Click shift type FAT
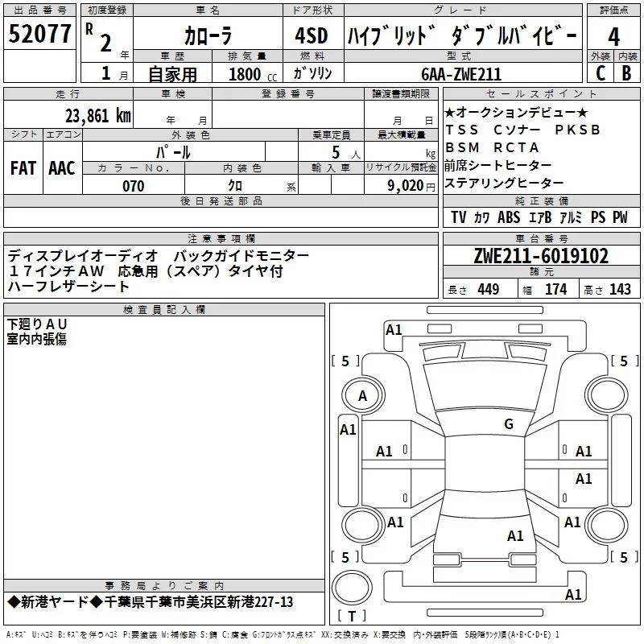This screenshot has height=644, width=644. (x=23, y=168)
